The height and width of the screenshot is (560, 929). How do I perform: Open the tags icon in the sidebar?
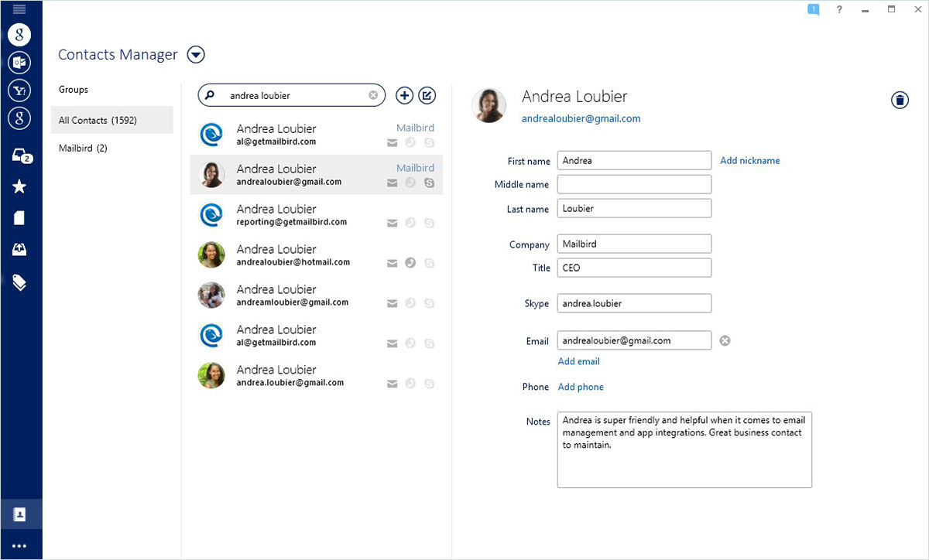(19, 282)
